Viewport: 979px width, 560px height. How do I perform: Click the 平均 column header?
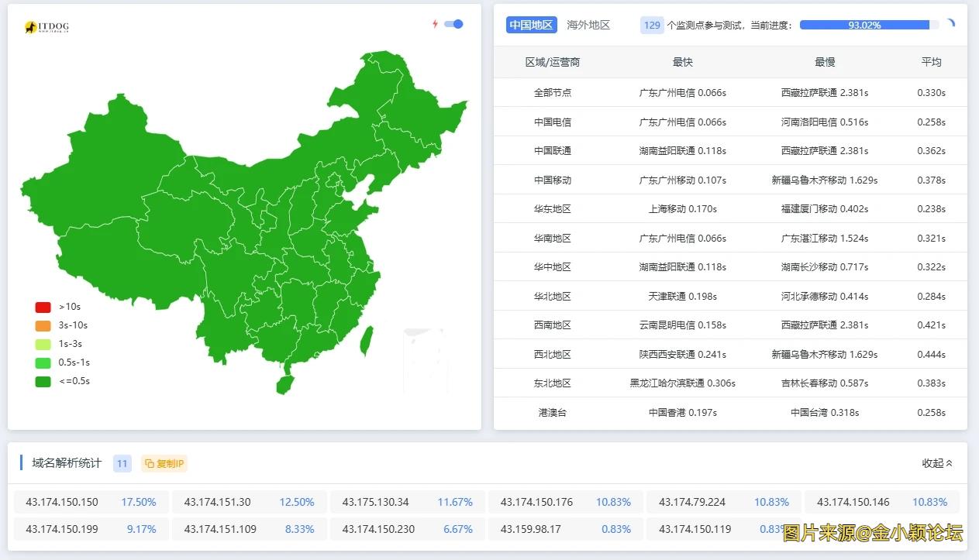[931, 62]
